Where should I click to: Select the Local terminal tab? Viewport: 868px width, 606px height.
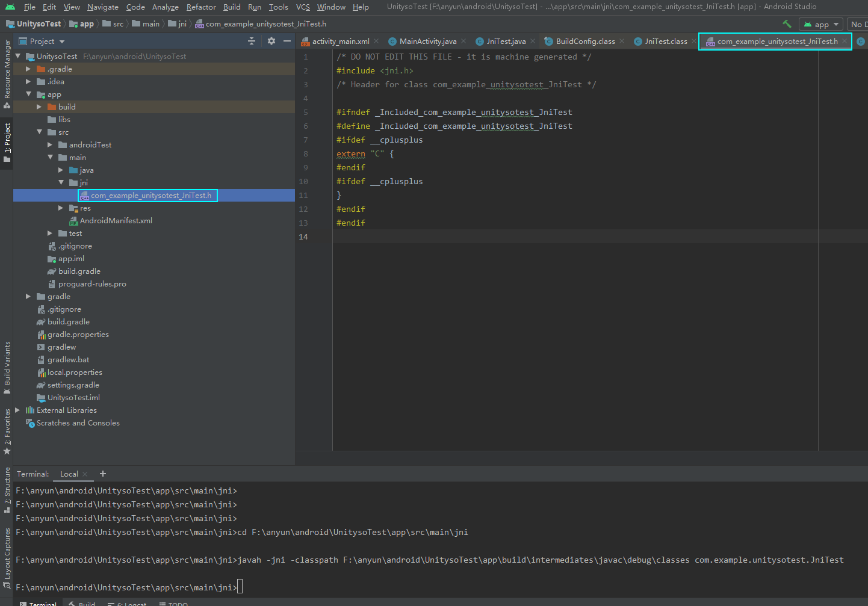click(x=69, y=474)
